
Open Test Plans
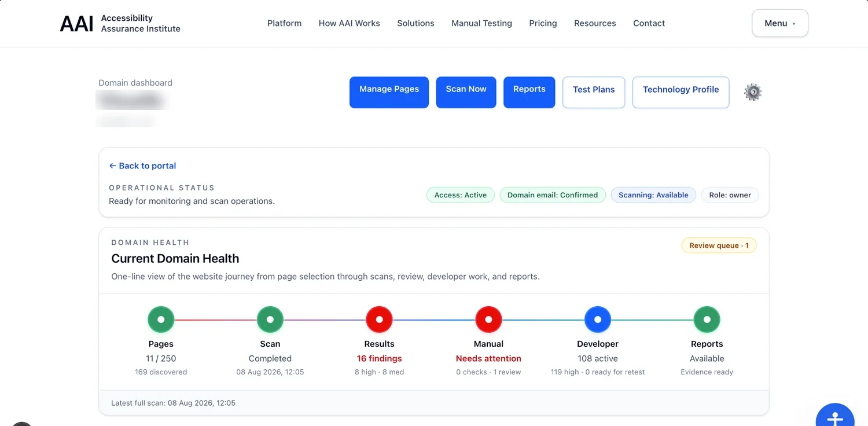[594, 92]
